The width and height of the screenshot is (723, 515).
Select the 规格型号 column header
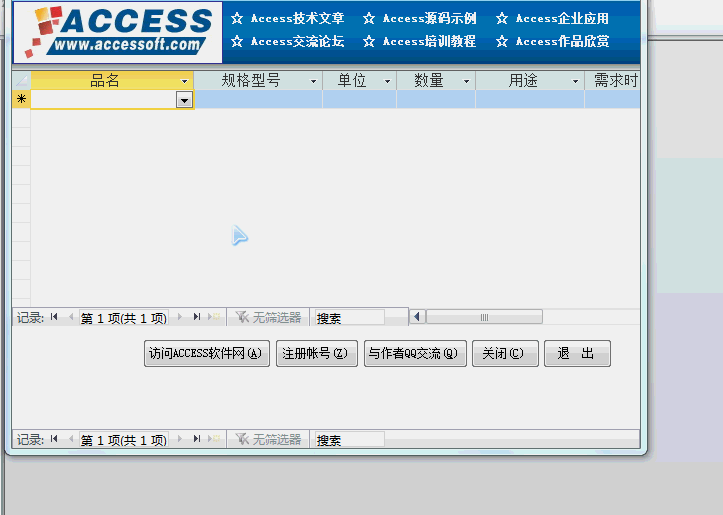tap(258, 81)
